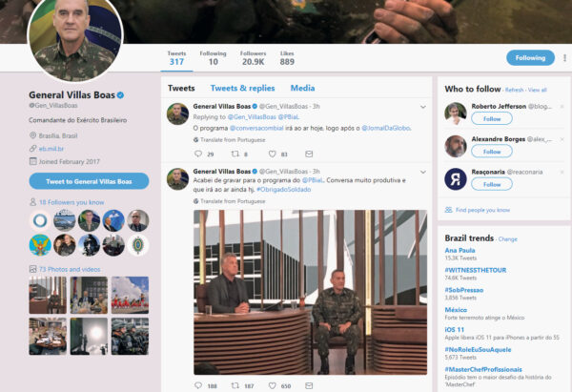Image resolution: width=572 pixels, height=392 pixels.
Task: Open second tweet dropdown caret
Action: coord(423,172)
